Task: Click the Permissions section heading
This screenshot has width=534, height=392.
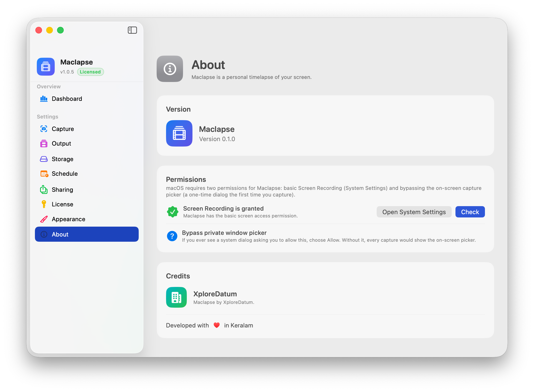Action: pyautogui.click(x=186, y=179)
